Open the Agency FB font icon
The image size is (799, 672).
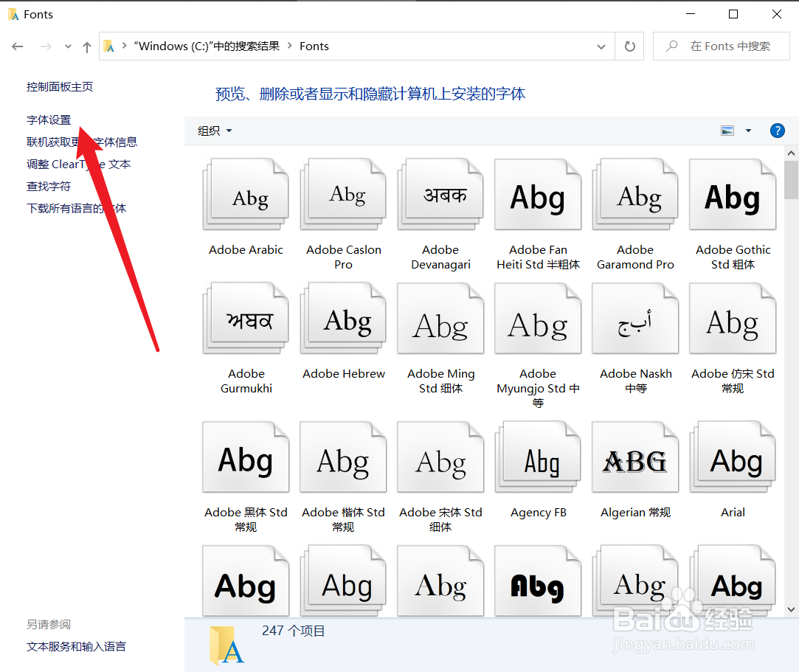point(538,457)
